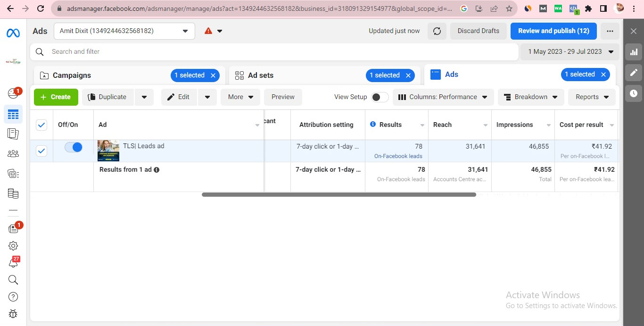
Task: Open the notifications bell icon
Action: click(x=13, y=263)
